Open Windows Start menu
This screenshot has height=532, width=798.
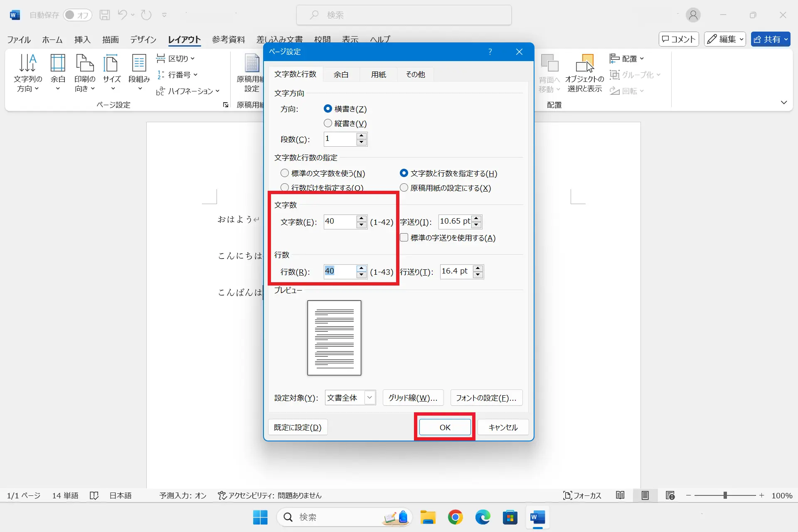pos(260,517)
